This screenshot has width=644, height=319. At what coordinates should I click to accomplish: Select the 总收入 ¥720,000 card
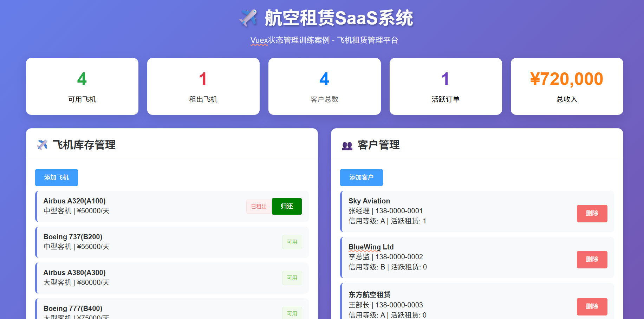point(567,86)
